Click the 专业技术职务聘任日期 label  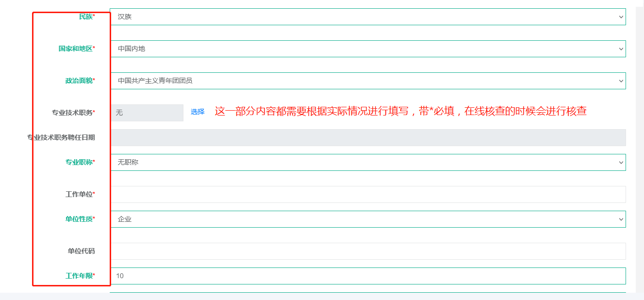point(61,137)
